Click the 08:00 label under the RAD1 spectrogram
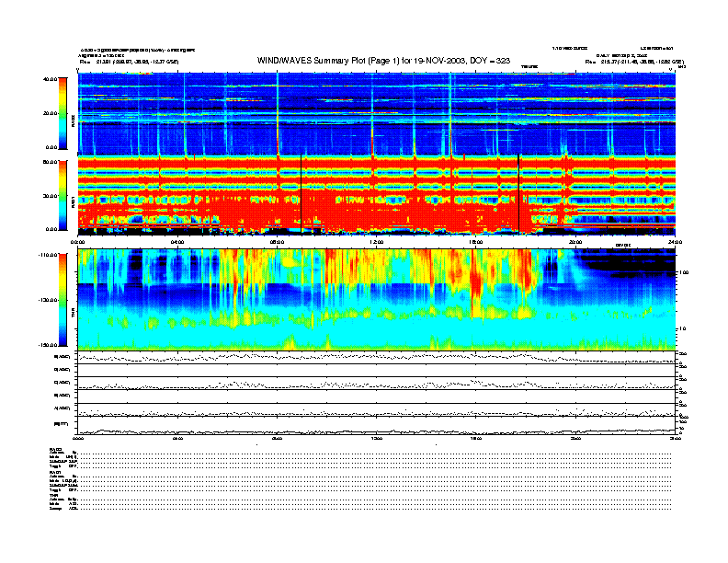This screenshot has width=728, height=563. coord(278,242)
